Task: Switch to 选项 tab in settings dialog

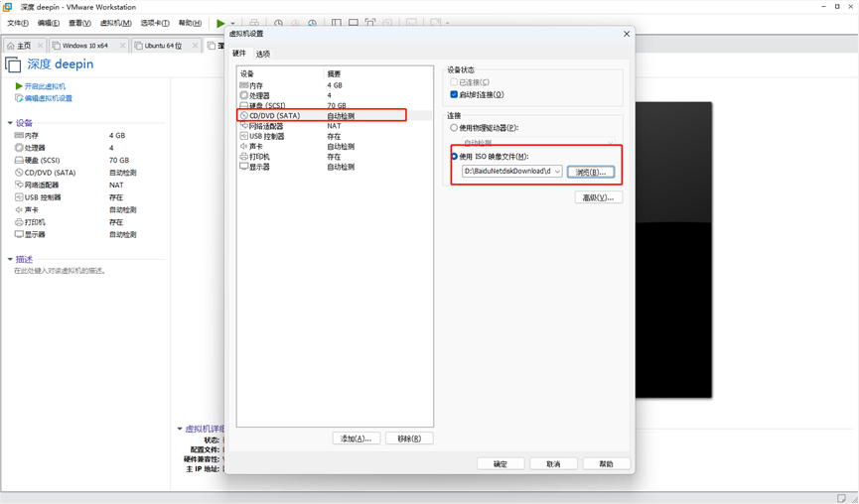Action: 263,54
